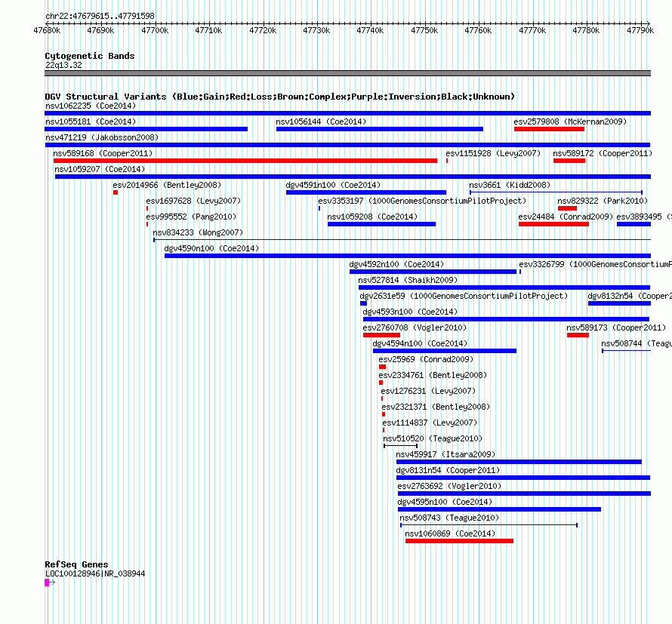Click the dgv8131n54 (Cooper2011) label
Screen dimensions: 672x624
coord(448,470)
